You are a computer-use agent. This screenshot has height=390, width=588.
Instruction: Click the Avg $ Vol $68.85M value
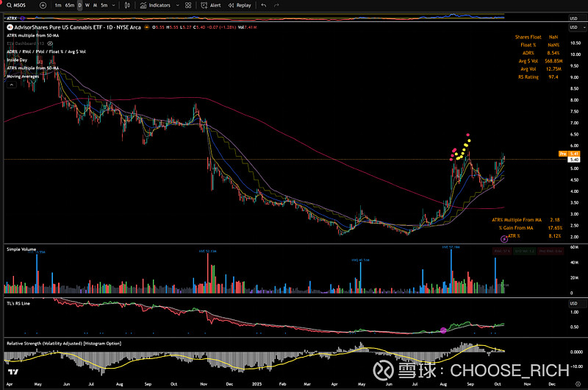(553, 61)
